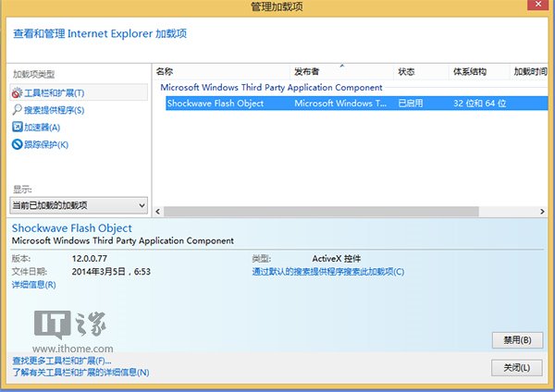
Task: Click the 加速器 blue arrow icon
Action: coord(17,127)
